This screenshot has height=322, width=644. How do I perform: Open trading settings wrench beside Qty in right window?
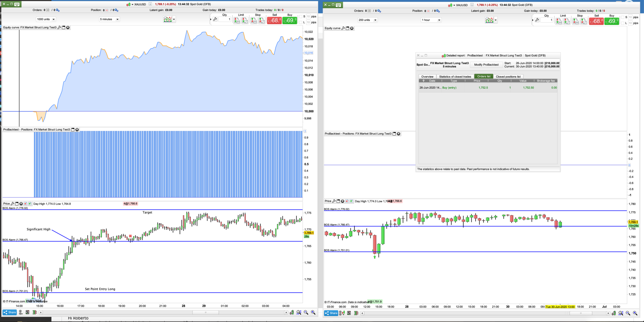[537, 20]
